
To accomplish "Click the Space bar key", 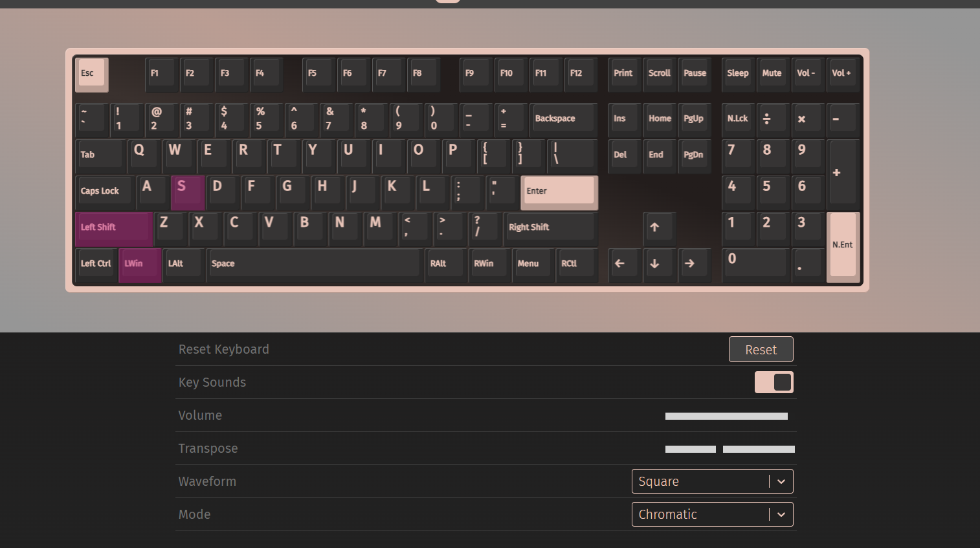I will point(315,265).
